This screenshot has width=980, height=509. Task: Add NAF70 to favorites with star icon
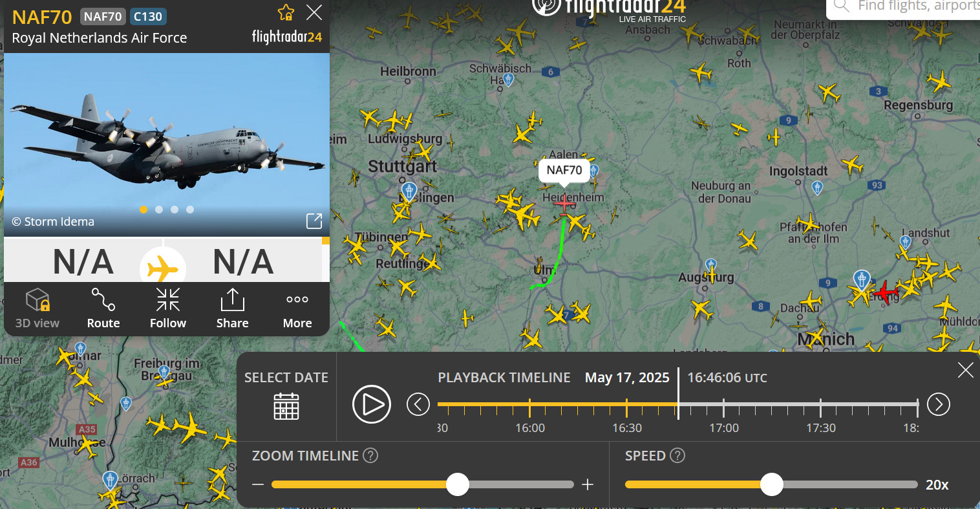286,13
